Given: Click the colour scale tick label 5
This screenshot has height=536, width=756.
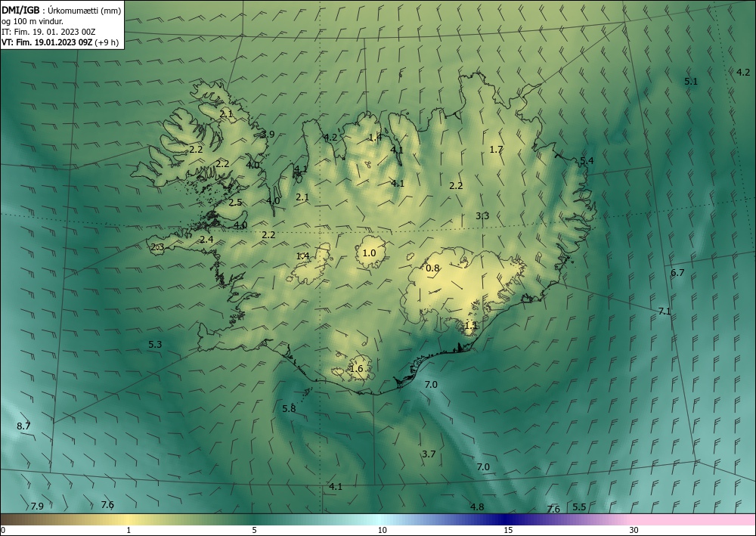Looking at the screenshot, I should (254, 531).
